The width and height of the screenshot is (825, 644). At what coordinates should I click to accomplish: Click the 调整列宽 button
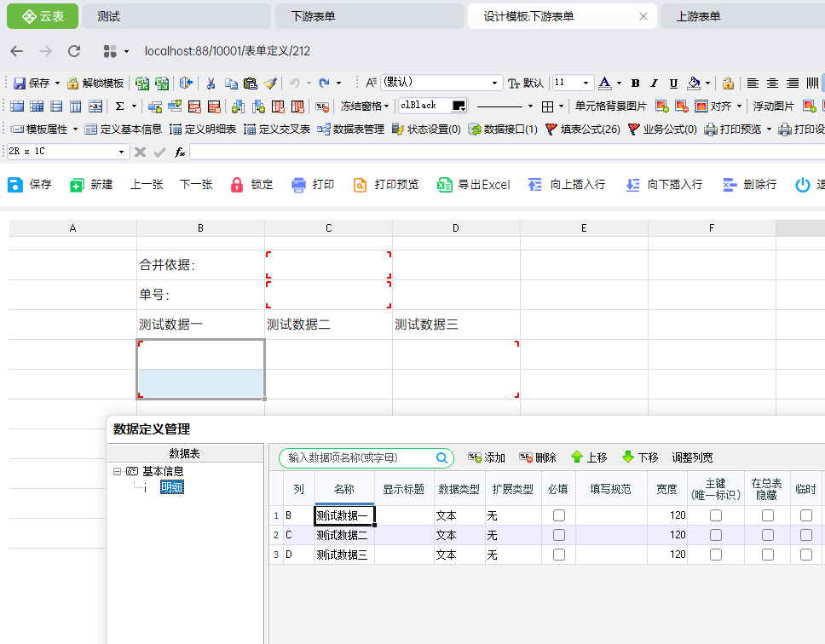(x=692, y=458)
